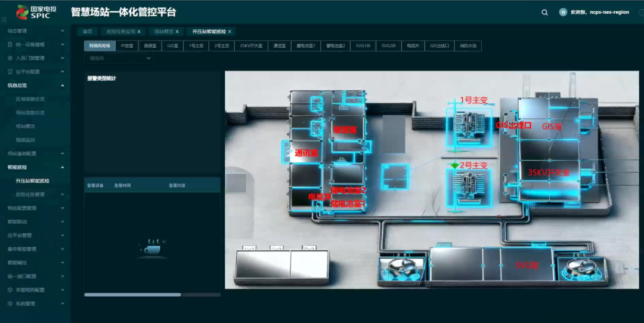The image size is (644, 323).
Task: Expand the 巡检任务管理 submenu
Action: point(63,195)
